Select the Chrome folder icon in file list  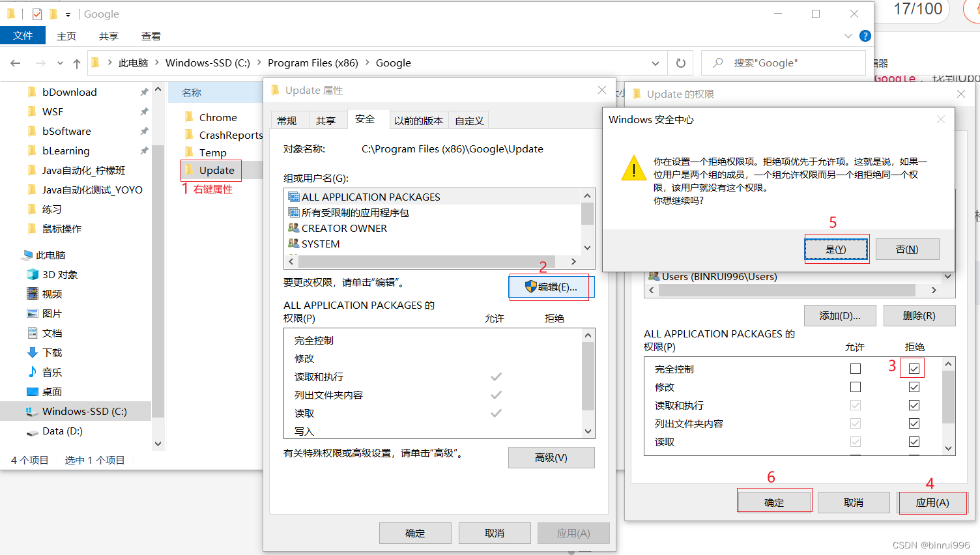189,117
